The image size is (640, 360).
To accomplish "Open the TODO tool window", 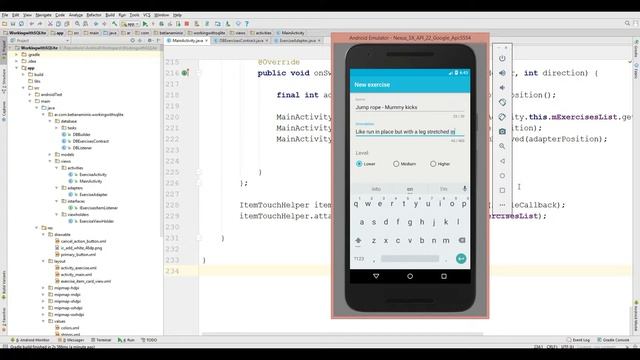I will click(149, 340).
